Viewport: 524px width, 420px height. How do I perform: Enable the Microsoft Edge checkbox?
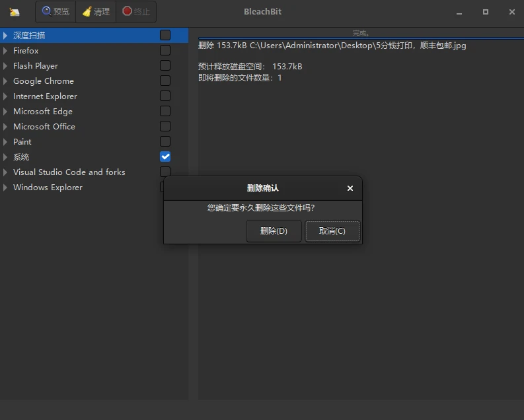tap(165, 111)
